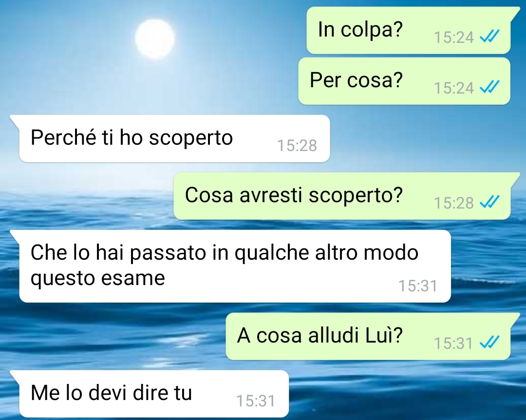Tap 15:31 timestamp on 'Me lo devi dire tu'
The height and width of the screenshot is (420, 526).
[256, 401]
